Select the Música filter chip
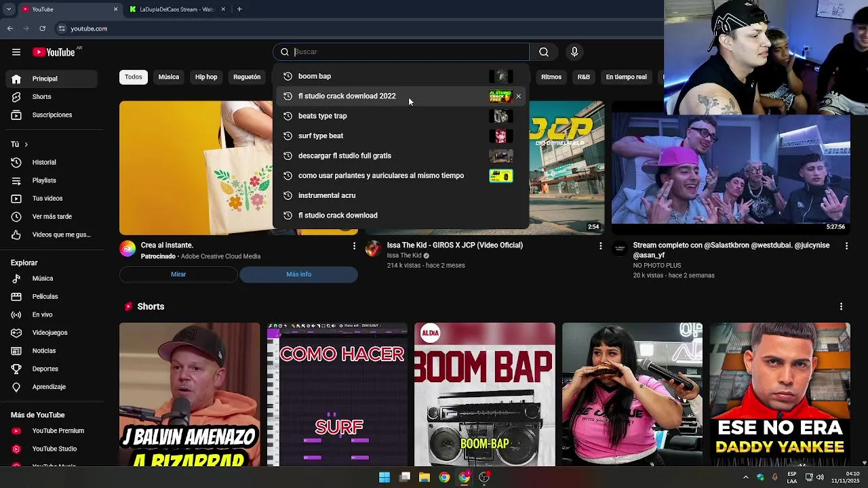 pos(169,77)
